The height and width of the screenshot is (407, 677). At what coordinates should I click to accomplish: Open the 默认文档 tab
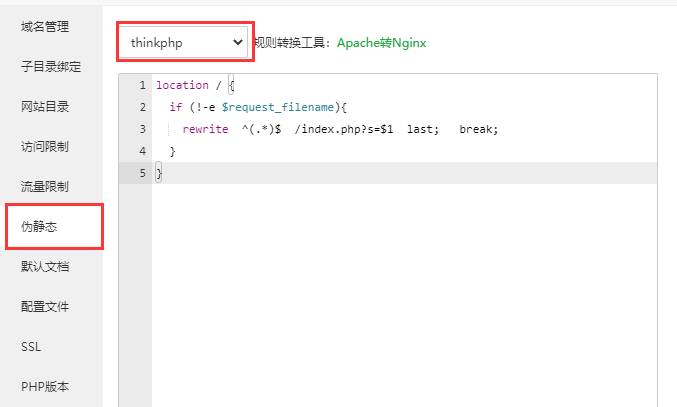(45, 267)
